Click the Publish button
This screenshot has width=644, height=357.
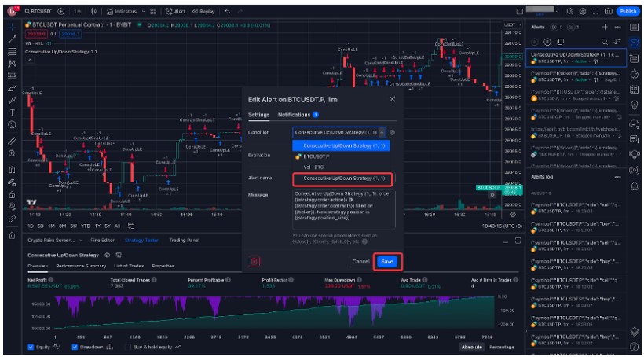(628, 12)
